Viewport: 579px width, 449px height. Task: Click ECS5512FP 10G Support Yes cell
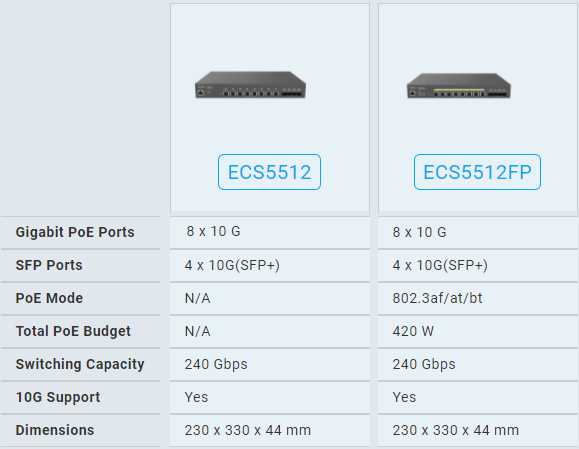478,397
